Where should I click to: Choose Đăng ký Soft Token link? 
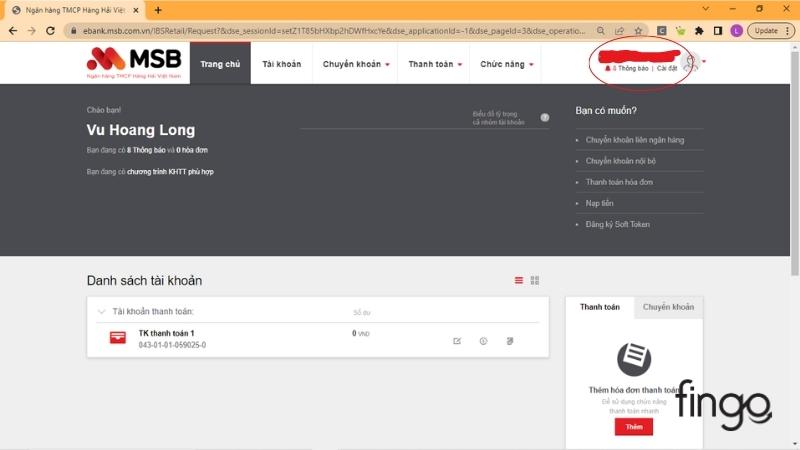click(617, 224)
